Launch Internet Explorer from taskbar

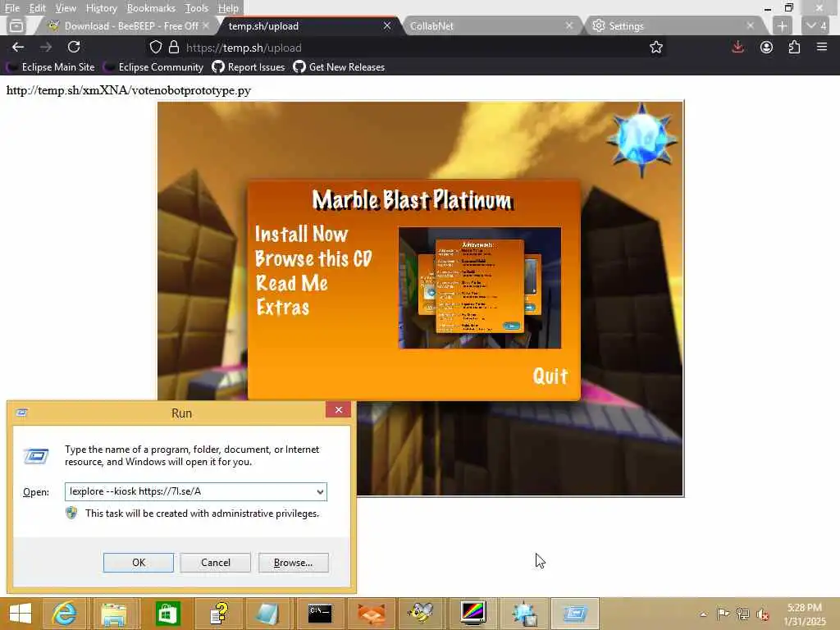click(x=64, y=614)
